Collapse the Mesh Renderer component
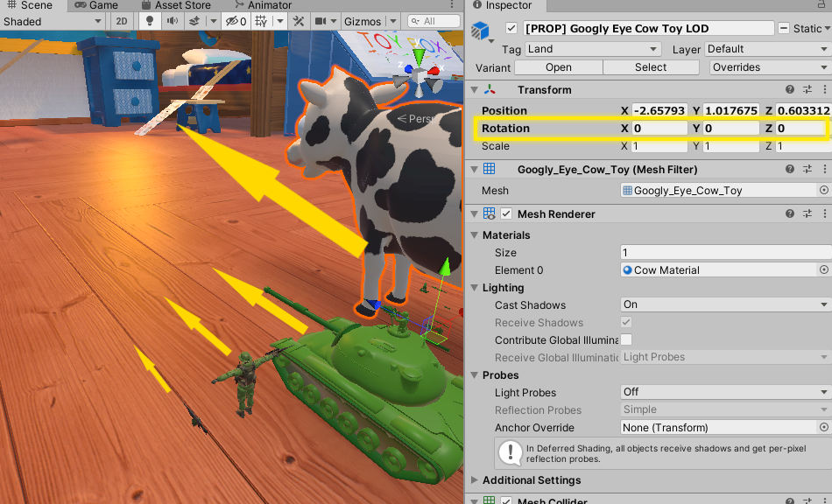832x504 pixels. coord(475,214)
